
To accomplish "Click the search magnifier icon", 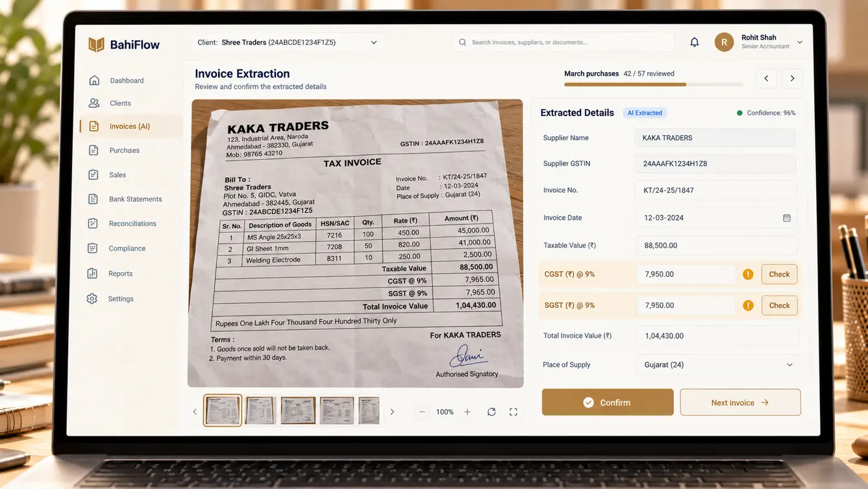I will pyautogui.click(x=462, y=42).
